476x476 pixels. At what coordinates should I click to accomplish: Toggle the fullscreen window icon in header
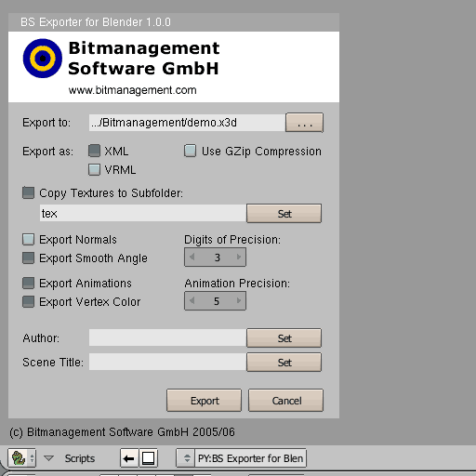148,458
